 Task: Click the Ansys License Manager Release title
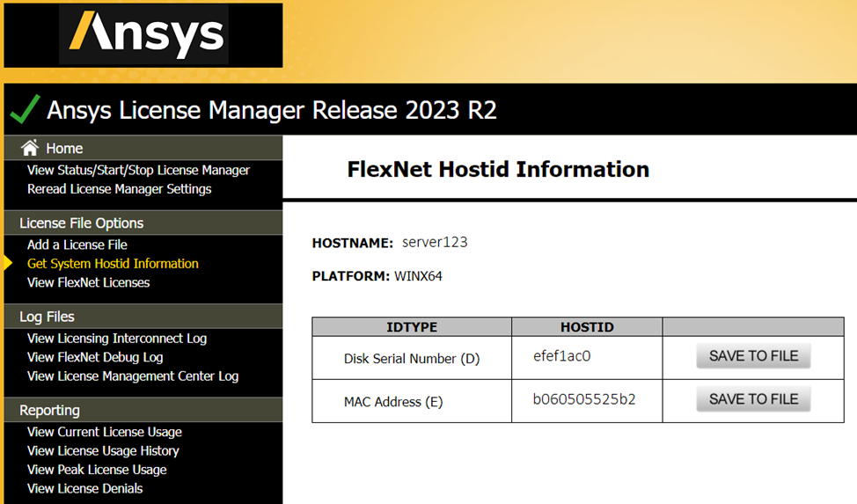(272, 110)
